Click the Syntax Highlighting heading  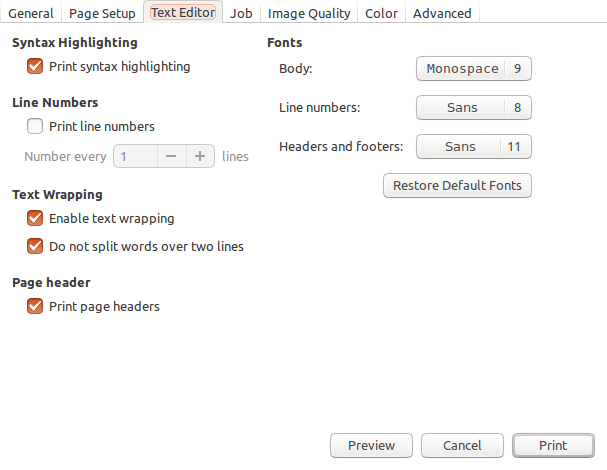tap(75, 43)
